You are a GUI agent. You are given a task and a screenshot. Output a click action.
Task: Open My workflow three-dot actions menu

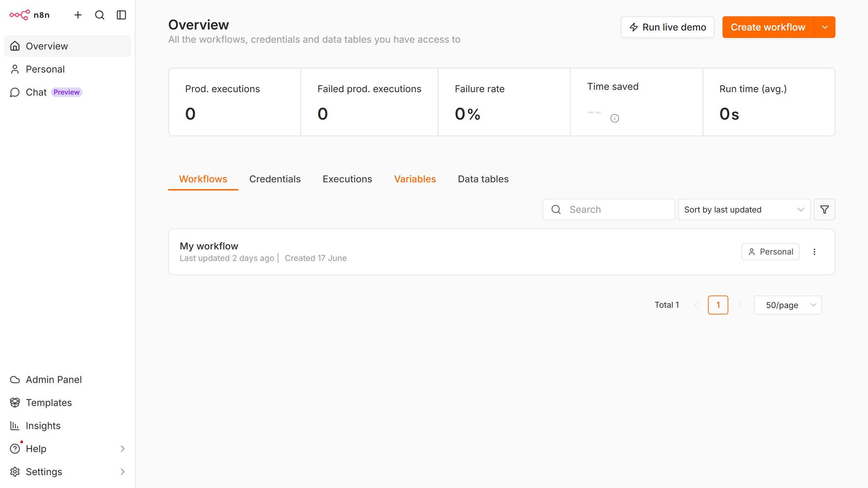point(814,252)
